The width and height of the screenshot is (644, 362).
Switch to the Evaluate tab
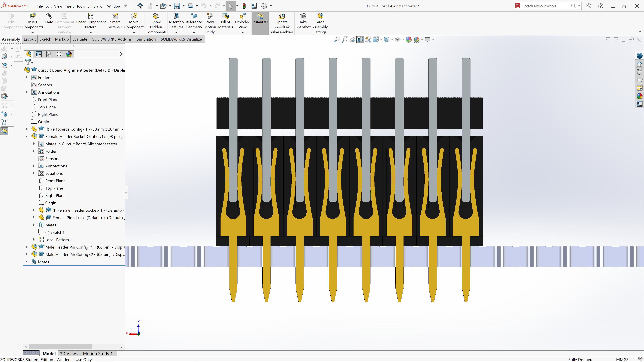80,39
